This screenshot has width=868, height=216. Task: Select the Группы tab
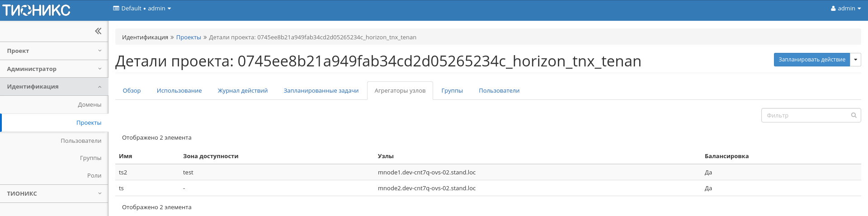tap(452, 91)
